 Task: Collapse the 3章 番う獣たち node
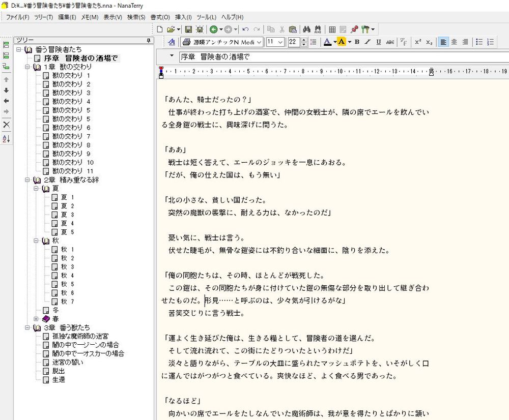(27, 327)
